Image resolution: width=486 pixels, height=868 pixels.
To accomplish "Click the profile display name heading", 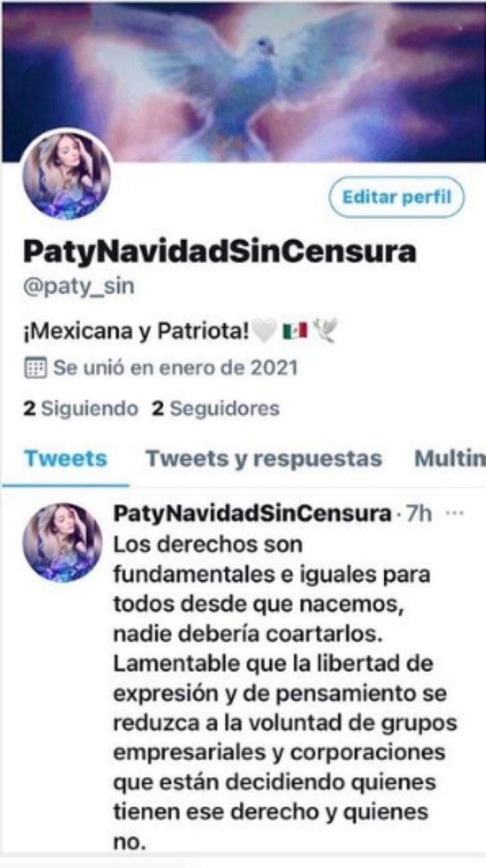I will pyautogui.click(x=220, y=251).
